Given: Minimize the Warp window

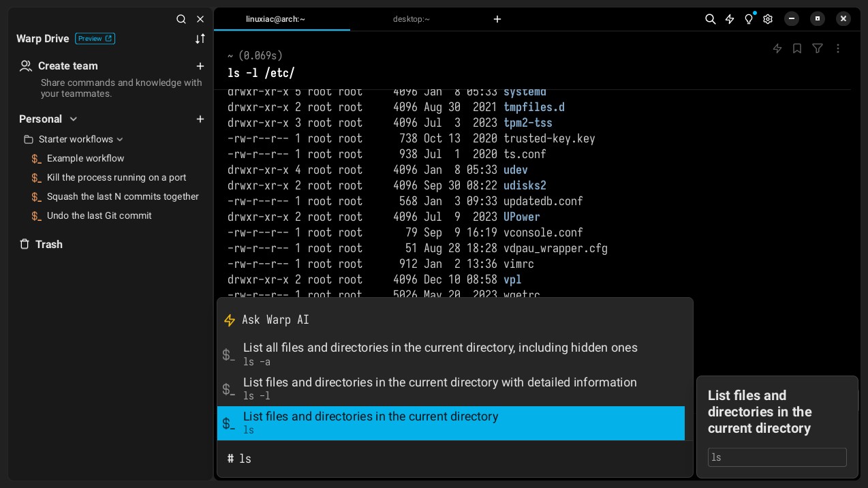Looking at the screenshot, I should [x=792, y=19].
